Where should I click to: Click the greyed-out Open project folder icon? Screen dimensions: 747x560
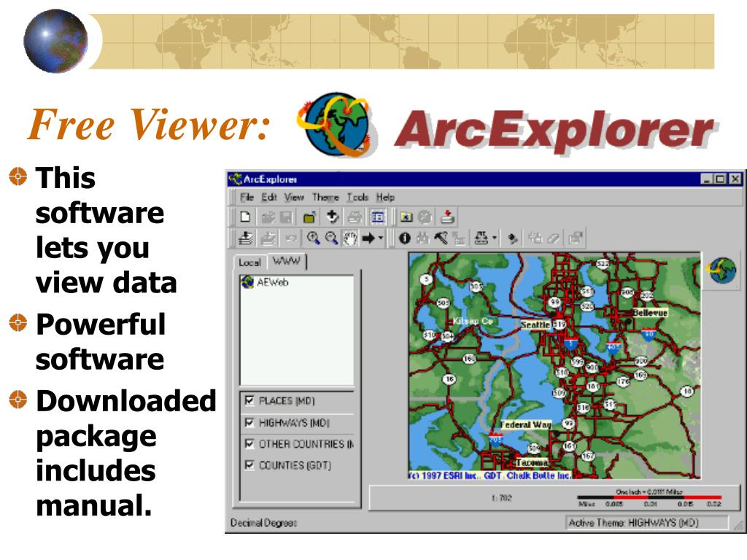[268, 217]
